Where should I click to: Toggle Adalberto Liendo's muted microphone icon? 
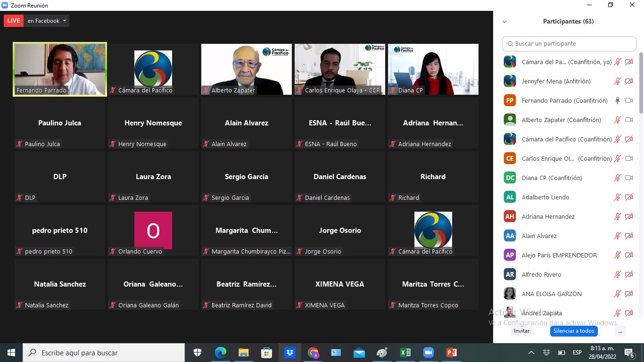tap(618, 197)
